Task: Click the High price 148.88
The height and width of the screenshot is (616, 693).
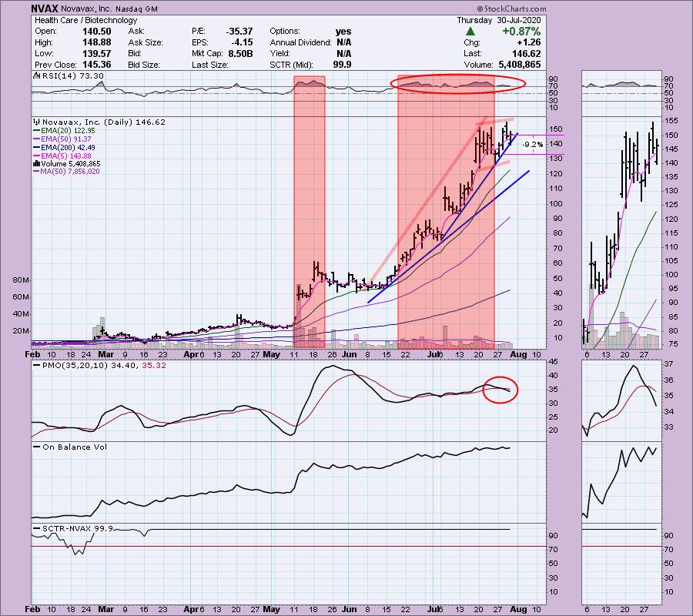Action: point(97,42)
